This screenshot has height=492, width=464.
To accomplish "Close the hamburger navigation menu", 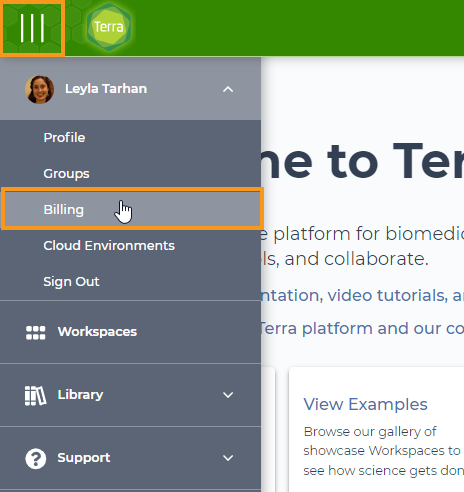I will [x=32, y=28].
